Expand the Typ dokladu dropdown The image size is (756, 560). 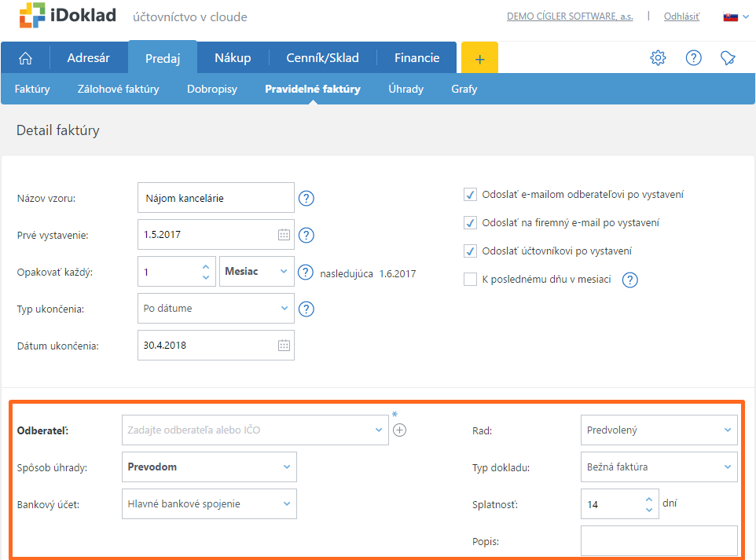659,467
